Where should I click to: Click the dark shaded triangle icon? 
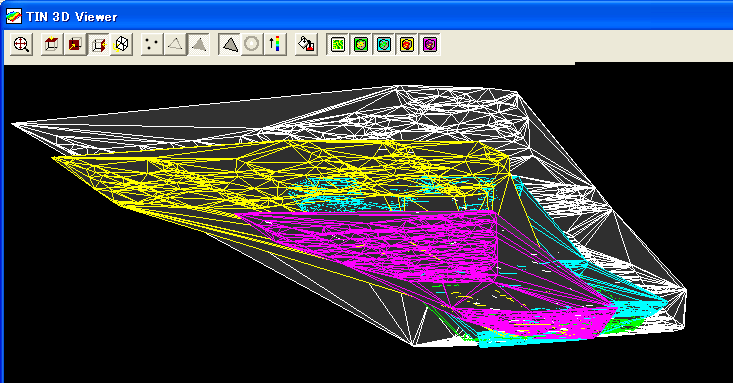tap(230, 44)
